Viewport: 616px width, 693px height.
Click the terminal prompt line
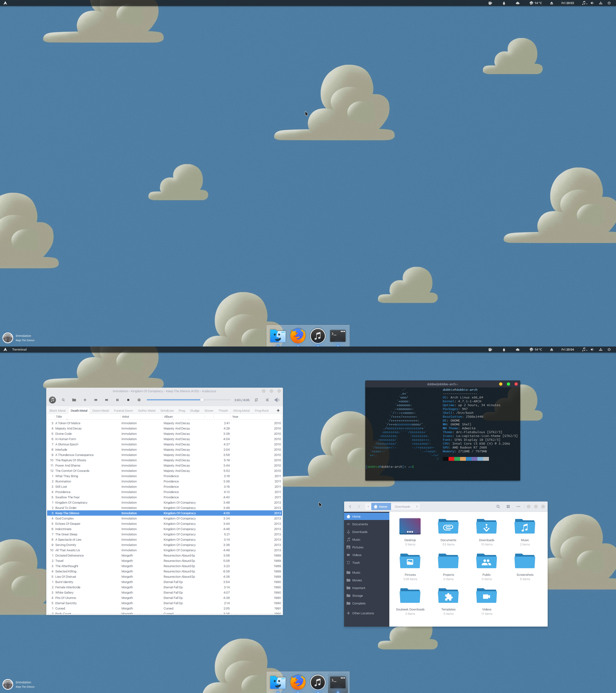point(390,467)
